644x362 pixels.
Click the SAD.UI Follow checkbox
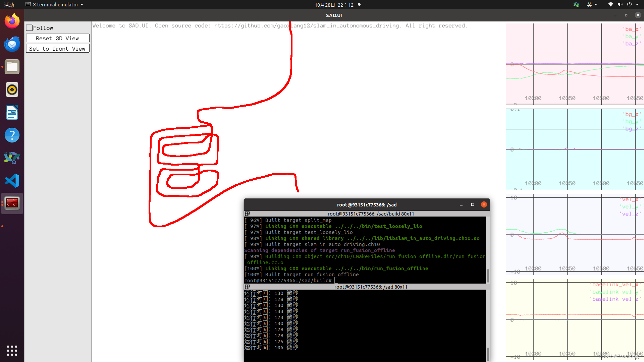pyautogui.click(x=30, y=27)
